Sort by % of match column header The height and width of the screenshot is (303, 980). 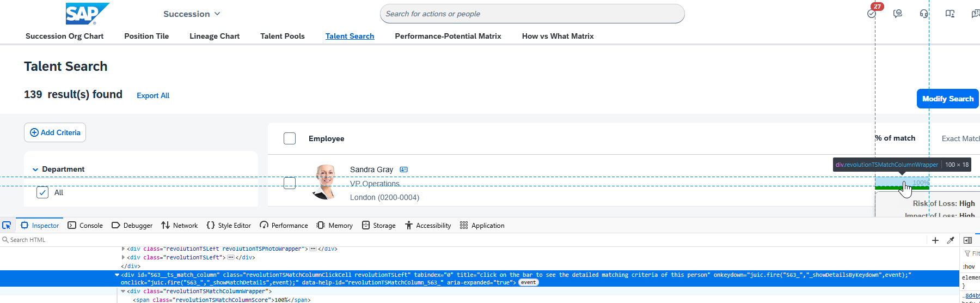[896, 138]
